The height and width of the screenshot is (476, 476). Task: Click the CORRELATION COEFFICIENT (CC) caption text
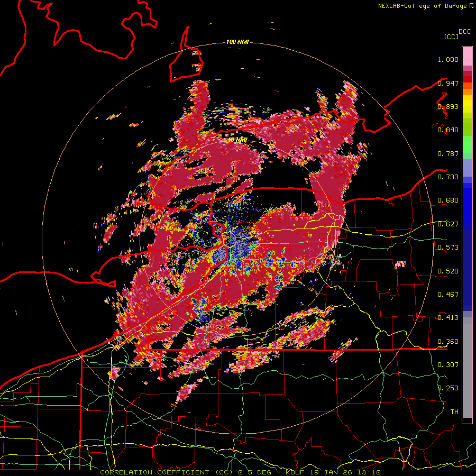[x=167, y=472]
